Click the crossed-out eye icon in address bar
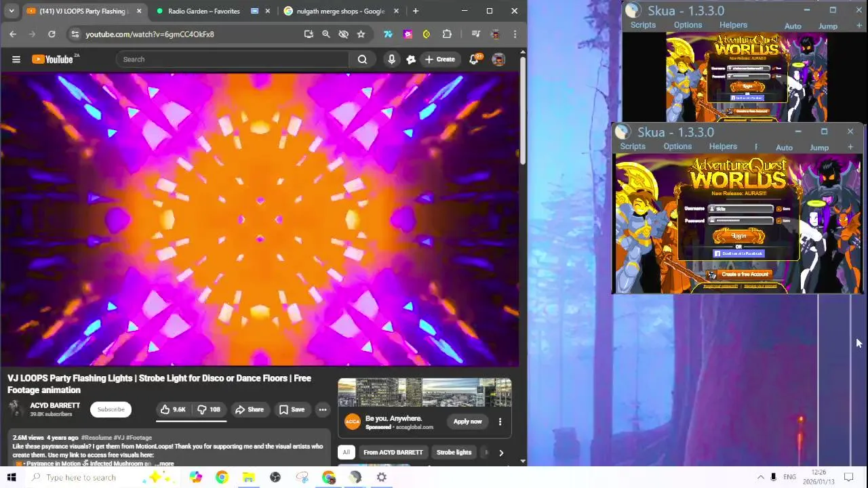The width and height of the screenshot is (868, 488). [343, 34]
